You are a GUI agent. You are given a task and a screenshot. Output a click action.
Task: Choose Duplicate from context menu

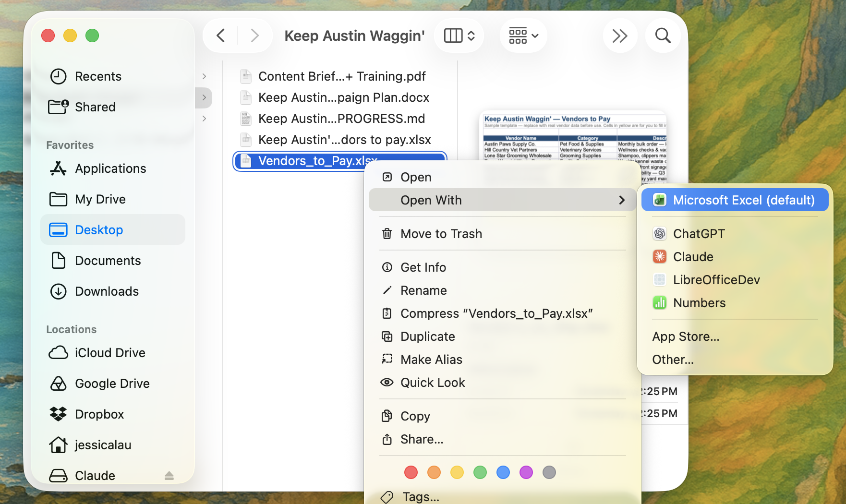point(502,336)
